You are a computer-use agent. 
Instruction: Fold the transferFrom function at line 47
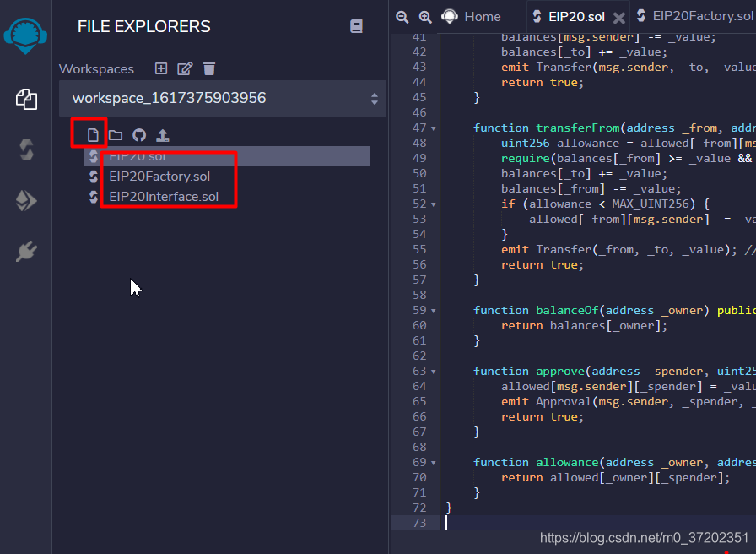tap(434, 128)
